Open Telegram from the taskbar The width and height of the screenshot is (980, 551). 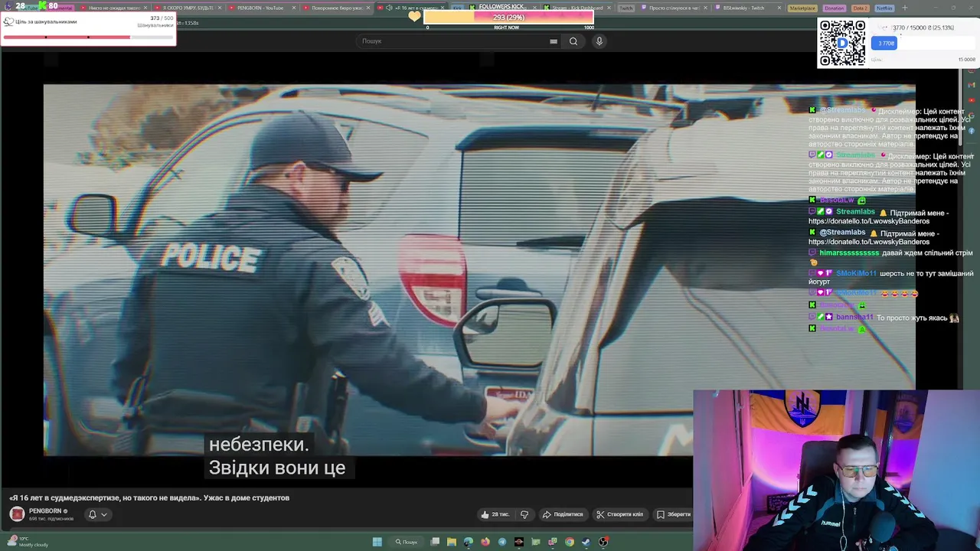coord(502,542)
